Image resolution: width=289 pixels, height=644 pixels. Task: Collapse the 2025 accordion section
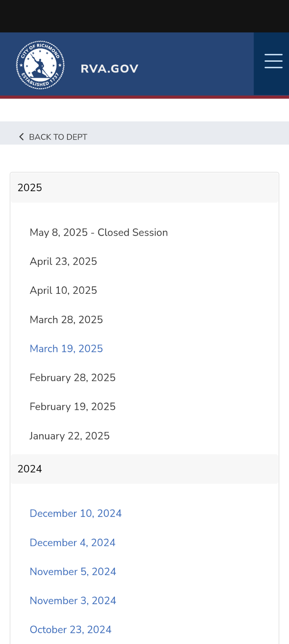click(144, 188)
